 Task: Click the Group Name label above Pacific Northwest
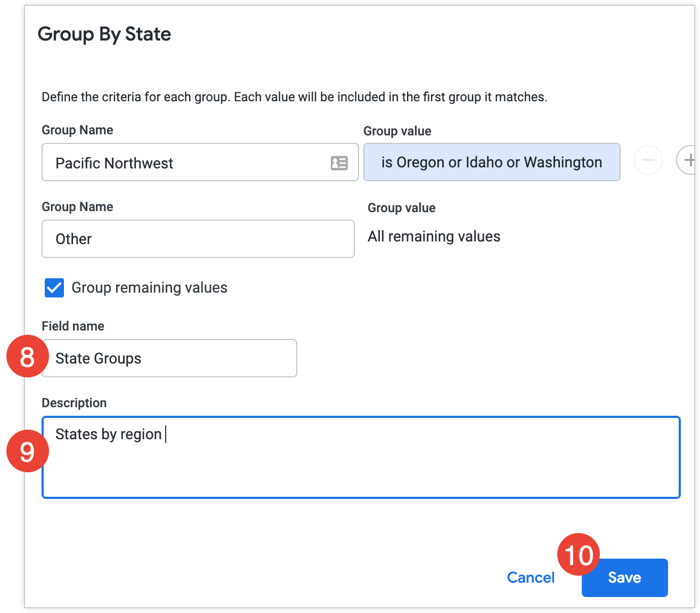coord(77,130)
